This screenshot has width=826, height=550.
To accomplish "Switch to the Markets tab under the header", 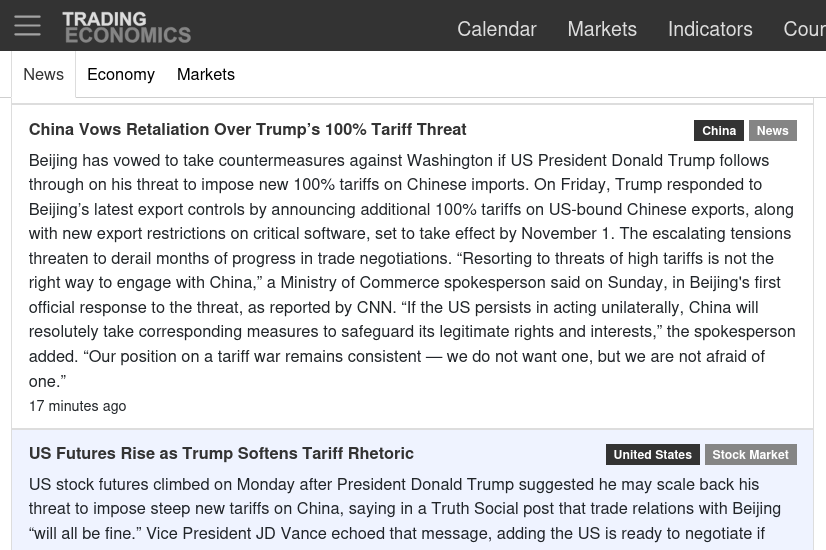I will 205,74.
